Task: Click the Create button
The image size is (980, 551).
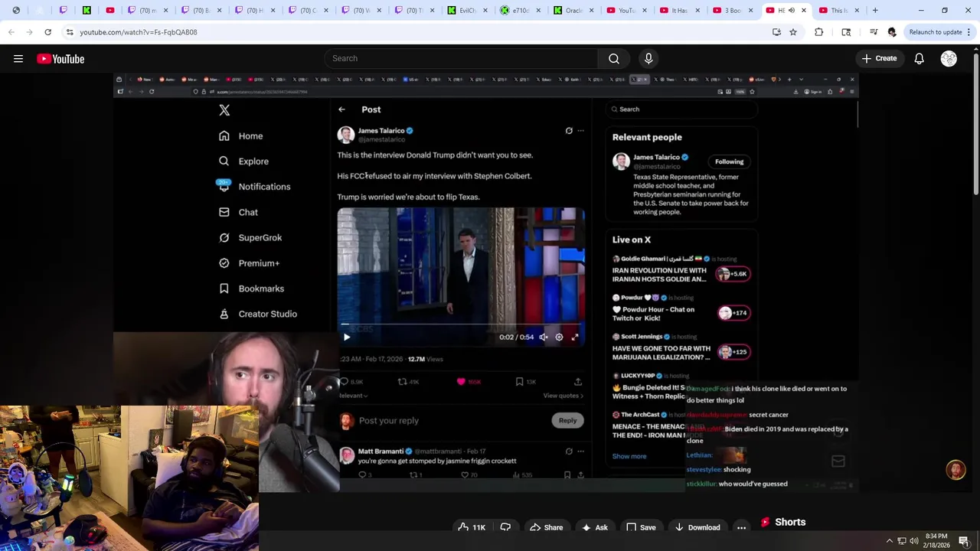Action: [879, 58]
